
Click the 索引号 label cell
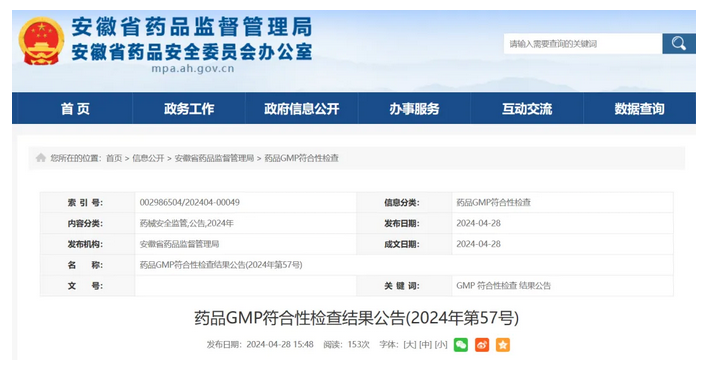coord(87,202)
